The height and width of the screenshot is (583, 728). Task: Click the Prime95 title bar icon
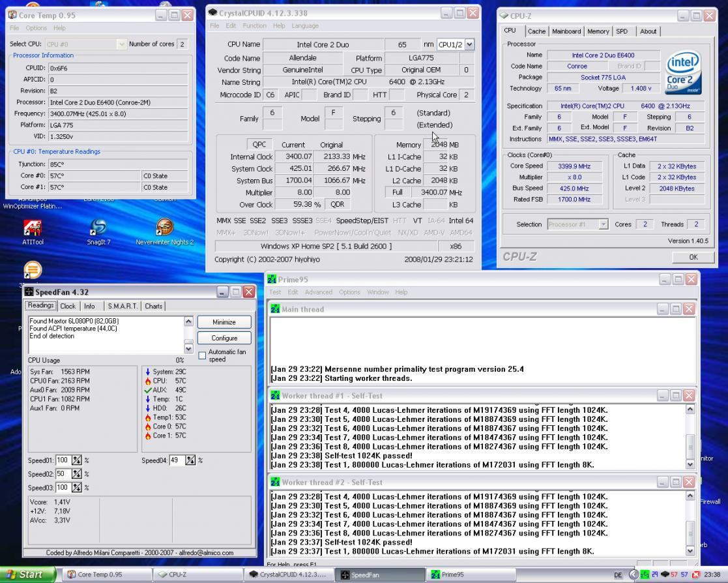[x=272, y=280]
